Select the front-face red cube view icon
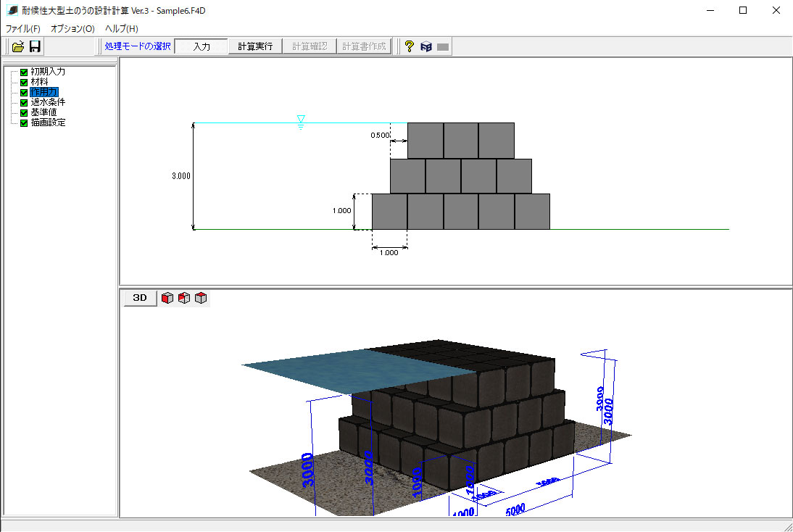 [x=167, y=298]
